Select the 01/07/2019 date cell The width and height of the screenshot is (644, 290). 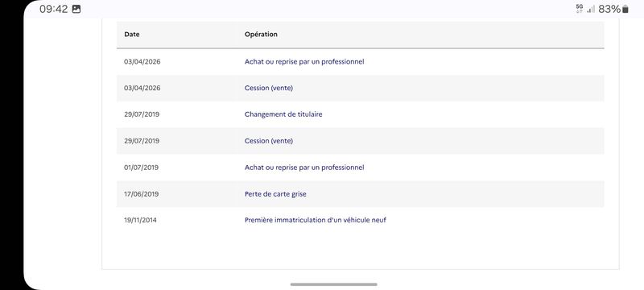coord(142,168)
